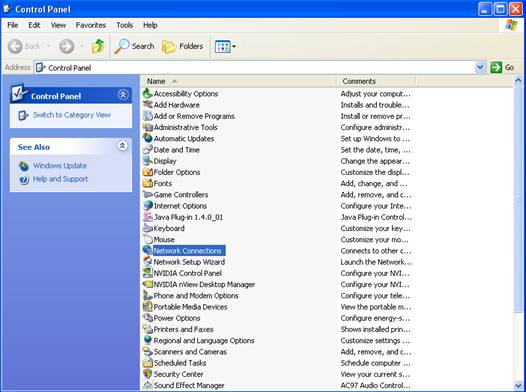
Task: Select the NVIDIA nView Desktop Manager icon
Action: pos(148,284)
